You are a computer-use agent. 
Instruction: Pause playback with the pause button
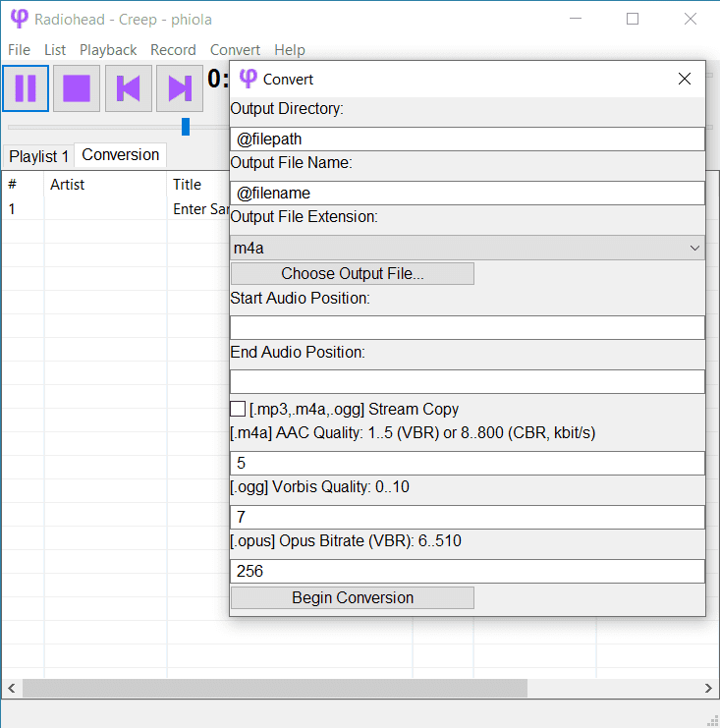pyautogui.click(x=26, y=88)
